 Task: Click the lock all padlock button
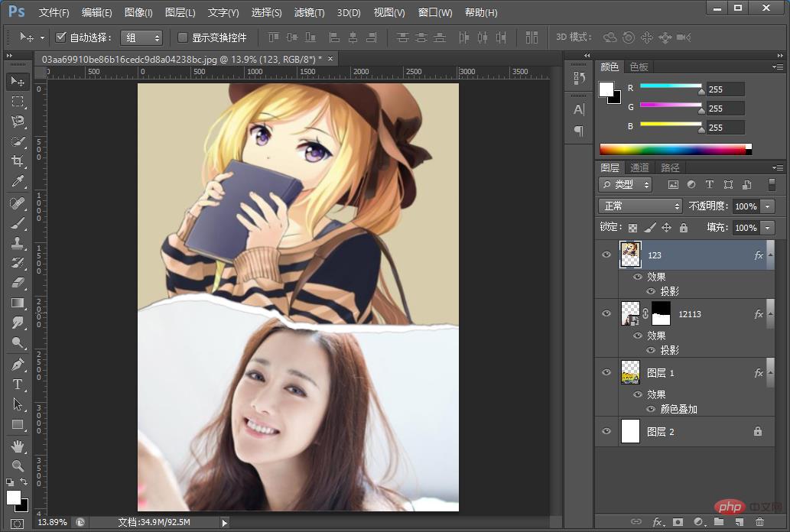coord(683,228)
